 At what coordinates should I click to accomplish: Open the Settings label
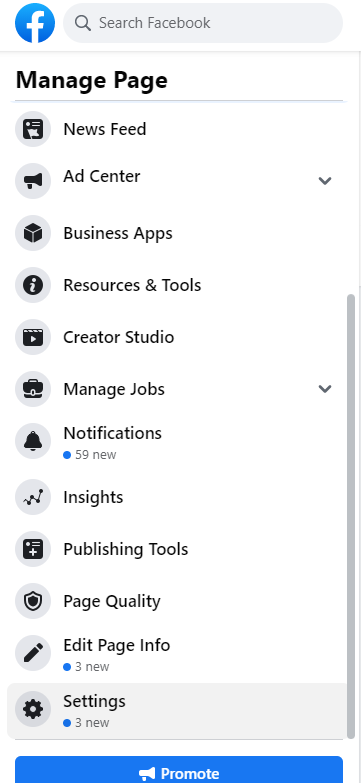(94, 701)
